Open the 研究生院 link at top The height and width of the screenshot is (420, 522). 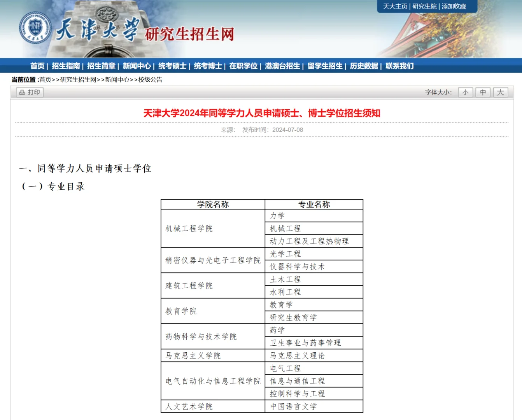[x=424, y=6]
